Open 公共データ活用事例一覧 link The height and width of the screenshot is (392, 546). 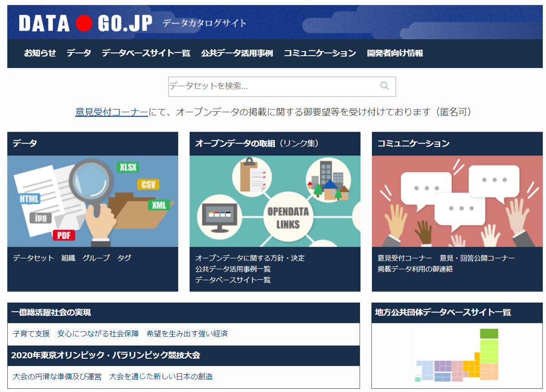pyautogui.click(x=232, y=269)
